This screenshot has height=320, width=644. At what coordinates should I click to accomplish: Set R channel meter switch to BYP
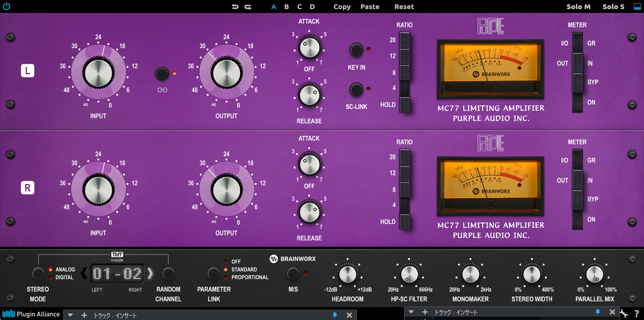coord(577,200)
